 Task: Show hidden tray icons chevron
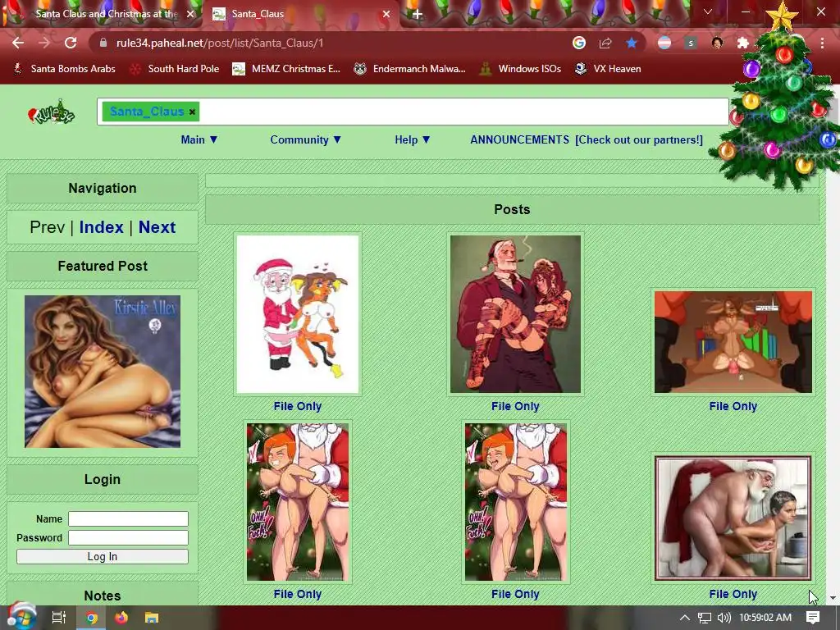pyautogui.click(x=685, y=618)
